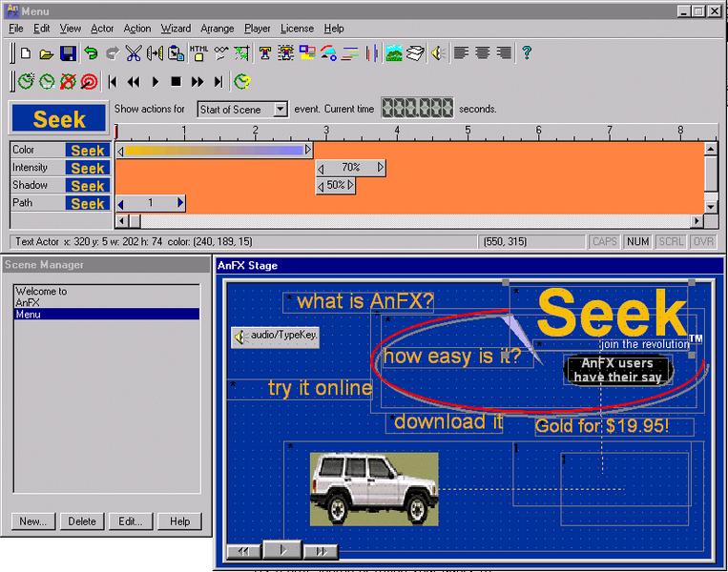Click the red target icon
728x572 pixels.
89,82
